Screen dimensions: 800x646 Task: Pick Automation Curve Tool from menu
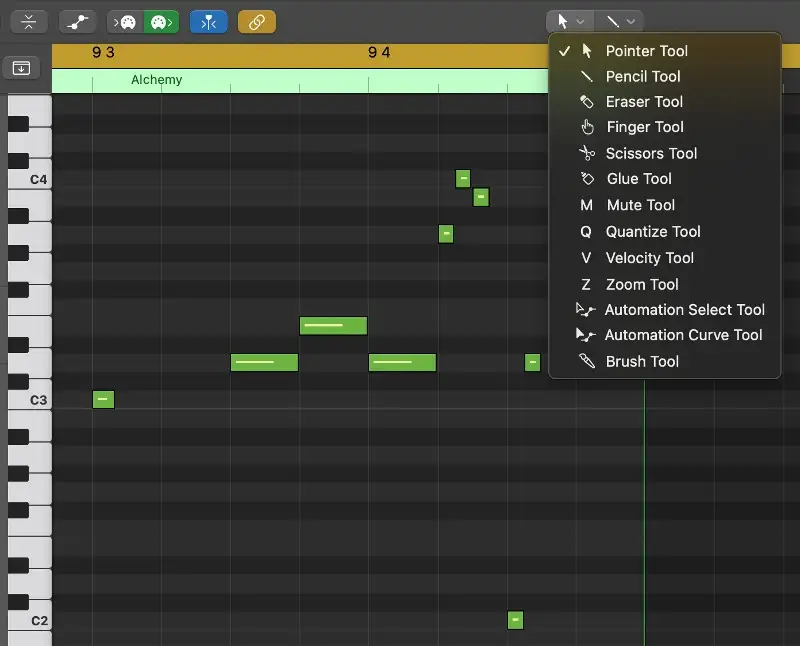683,335
